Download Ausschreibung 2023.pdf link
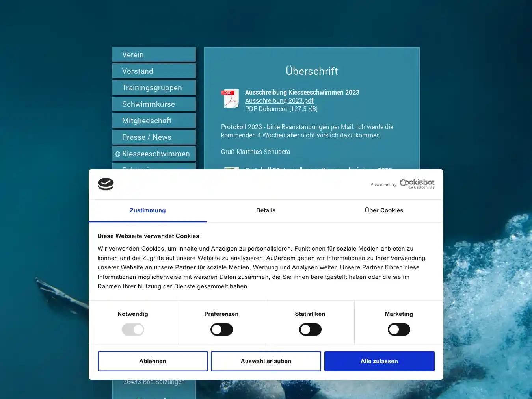Screen dimensions: 532x399 click(279, 100)
